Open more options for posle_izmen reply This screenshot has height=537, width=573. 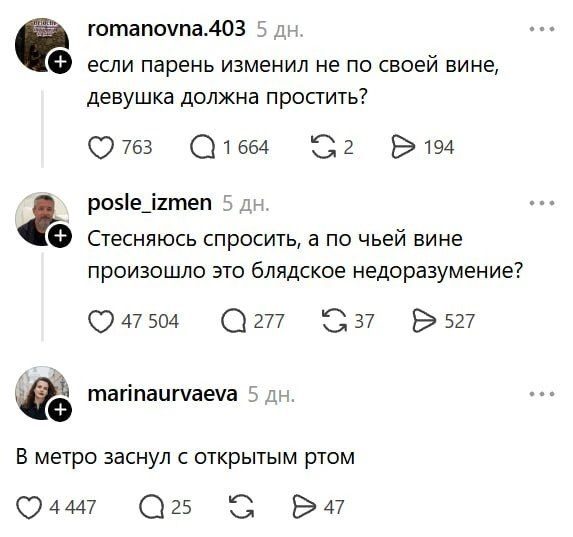click(x=542, y=203)
